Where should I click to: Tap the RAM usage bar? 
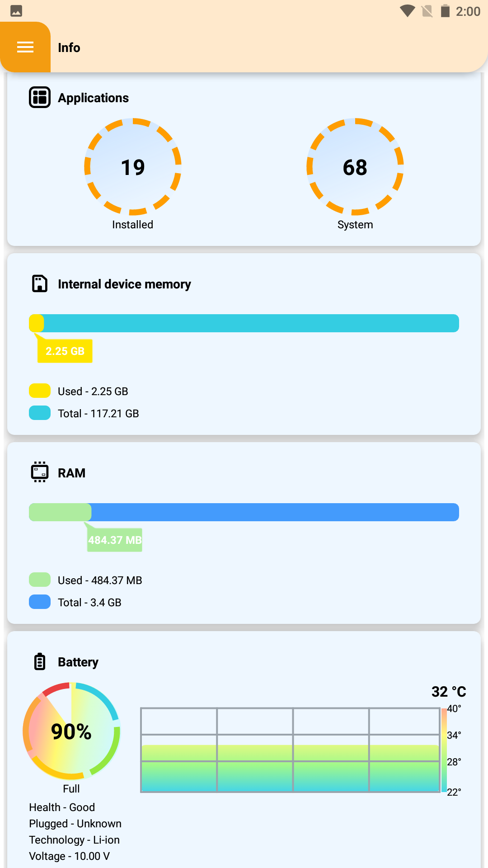244,512
